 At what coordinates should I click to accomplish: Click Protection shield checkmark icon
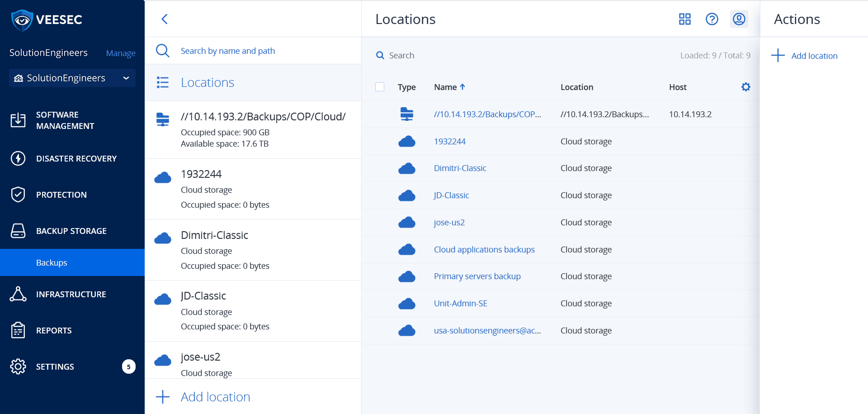[18, 195]
